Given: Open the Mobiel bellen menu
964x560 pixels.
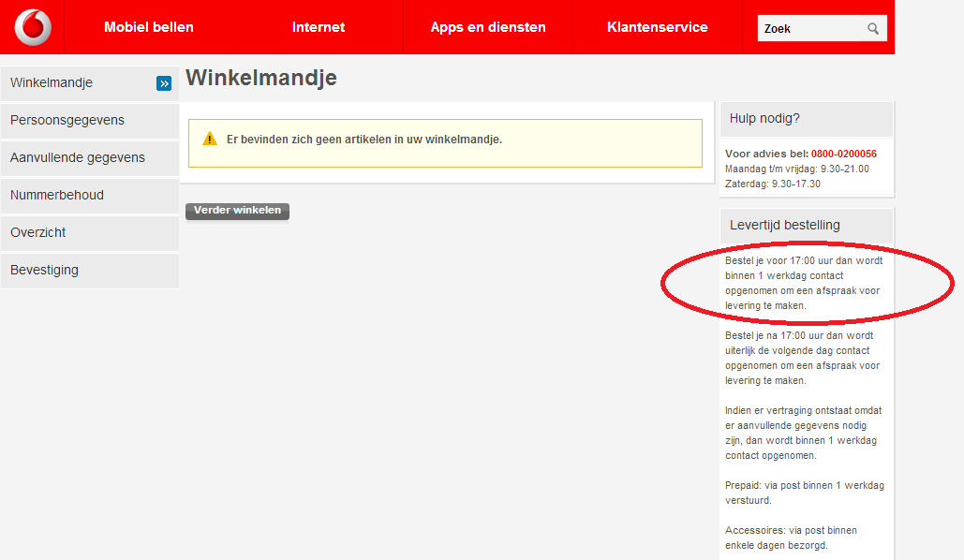Looking at the screenshot, I should click(x=149, y=27).
